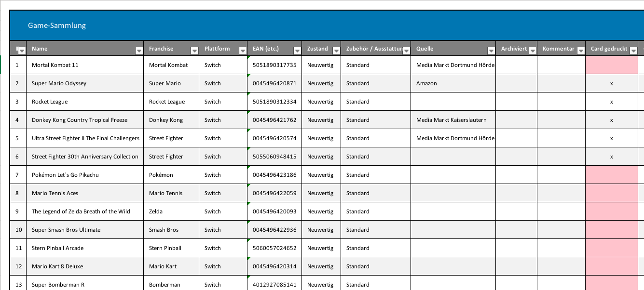Select pink Card gedruckt cell for Mario Tennis Aces
This screenshot has height=290, width=644.
[x=612, y=193]
